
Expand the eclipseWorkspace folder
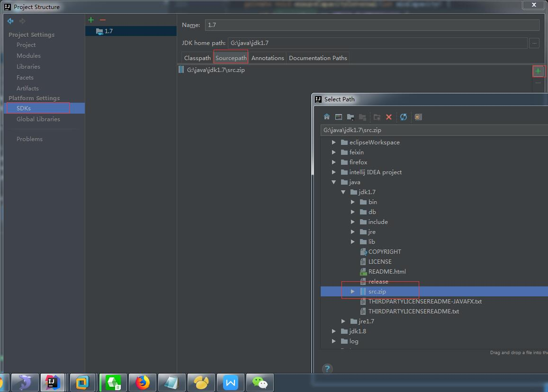pos(334,143)
